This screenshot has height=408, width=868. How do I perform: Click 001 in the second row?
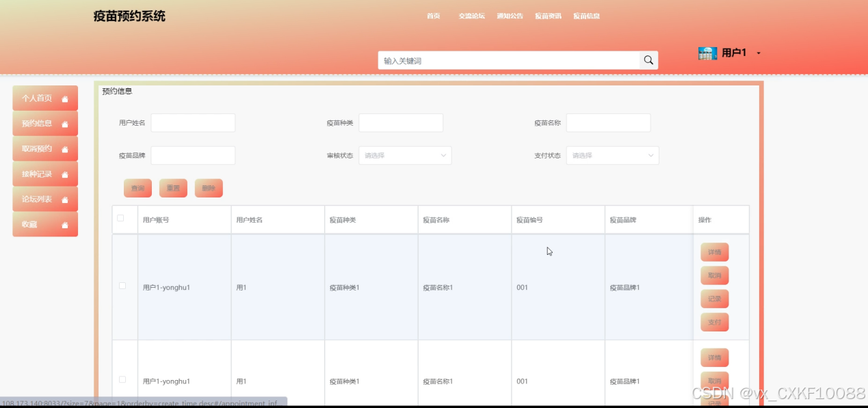523,381
